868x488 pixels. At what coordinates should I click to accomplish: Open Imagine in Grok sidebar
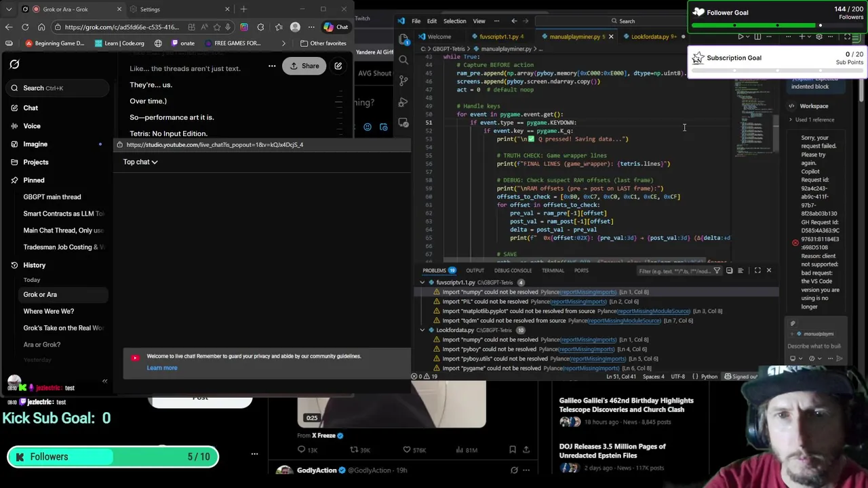click(35, 144)
